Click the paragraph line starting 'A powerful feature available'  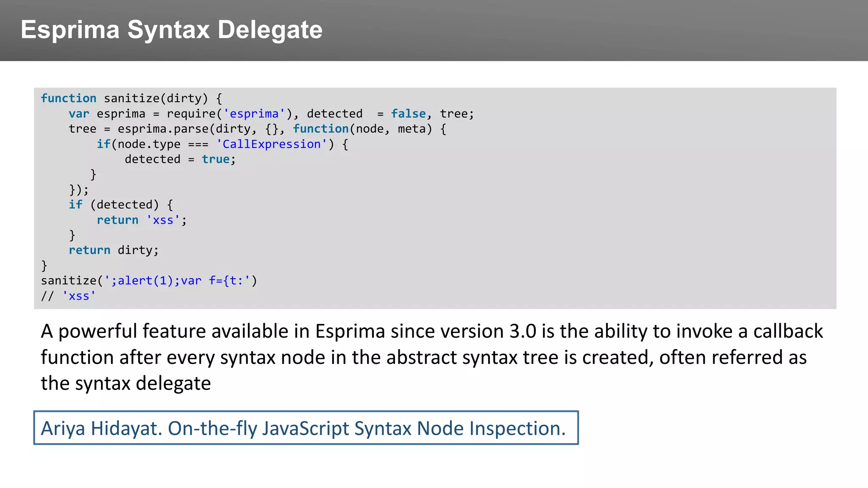(x=432, y=331)
